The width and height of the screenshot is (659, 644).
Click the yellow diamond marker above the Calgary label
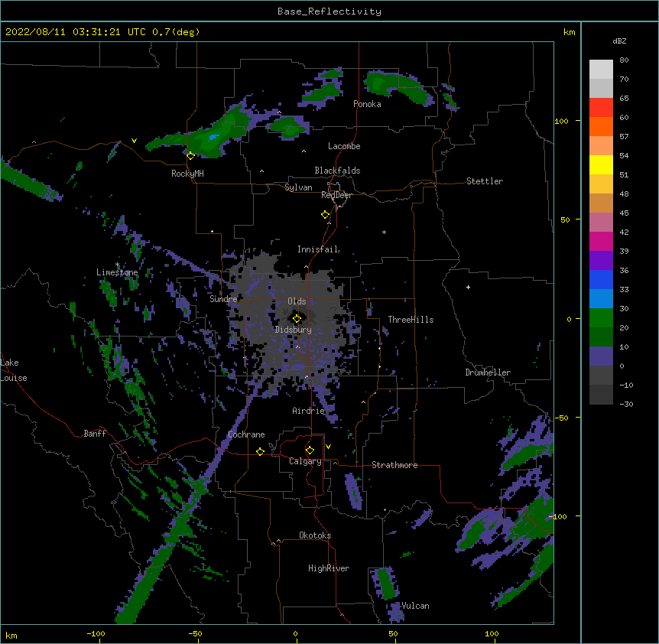pos(310,450)
